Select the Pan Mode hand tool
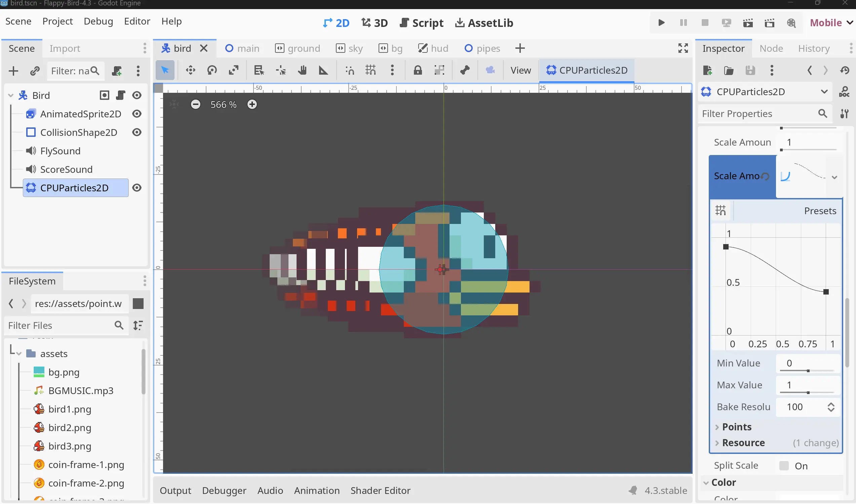Screen dimensions: 856x504 point(302,70)
